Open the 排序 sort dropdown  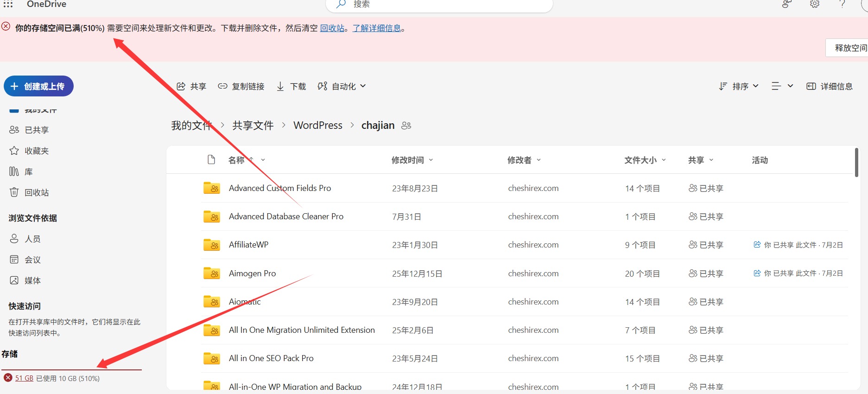739,86
